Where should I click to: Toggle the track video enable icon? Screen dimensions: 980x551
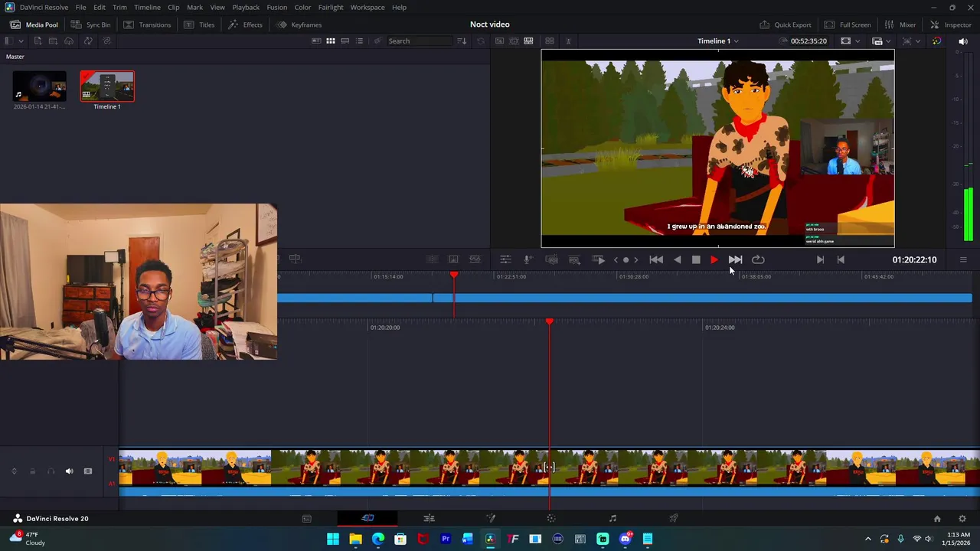(88, 471)
